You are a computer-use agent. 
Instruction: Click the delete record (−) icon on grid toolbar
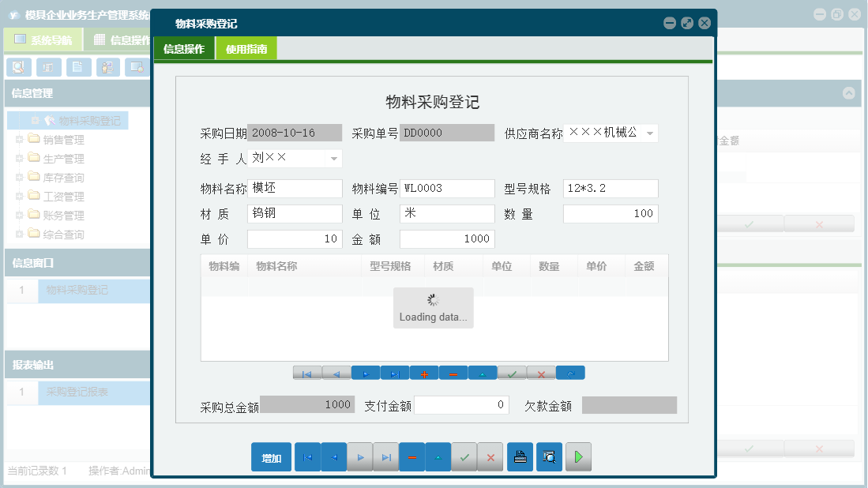pos(453,372)
